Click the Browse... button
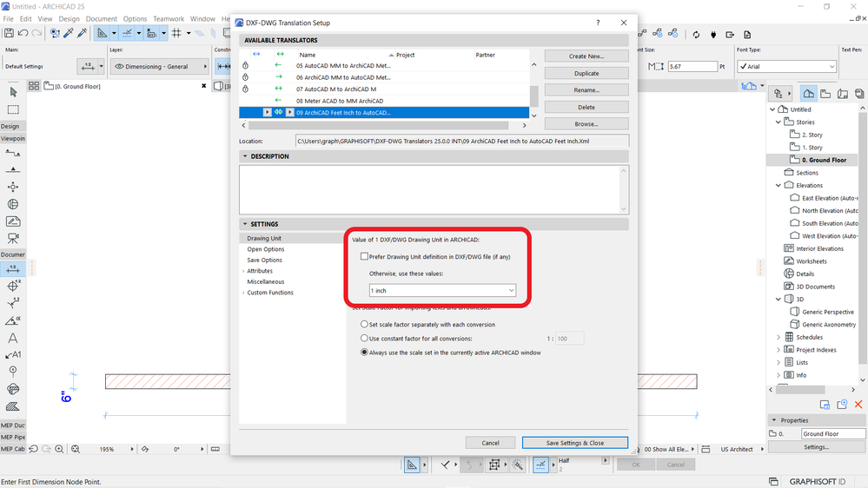The height and width of the screenshot is (488, 868). pos(586,124)
